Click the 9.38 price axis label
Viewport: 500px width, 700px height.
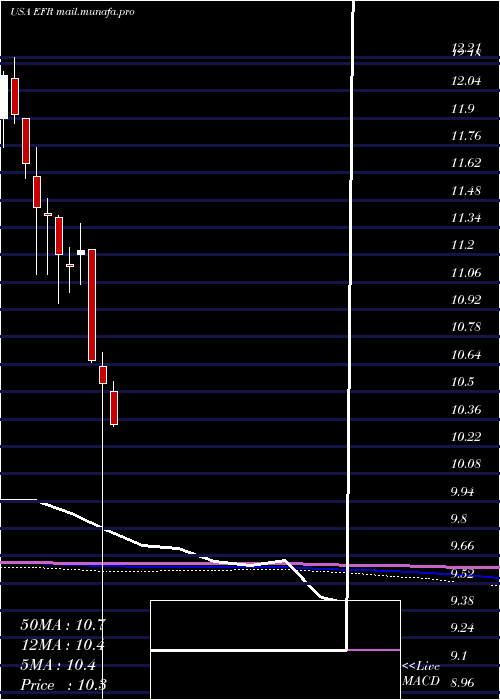463,600
